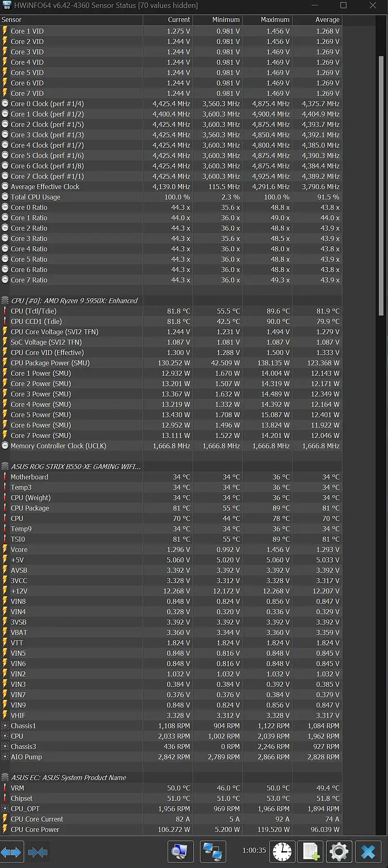Click the vertical scrollbar thumb
The height and width of the screenshot is (868, 388).
pyautogui.click(x=381, y=186)
